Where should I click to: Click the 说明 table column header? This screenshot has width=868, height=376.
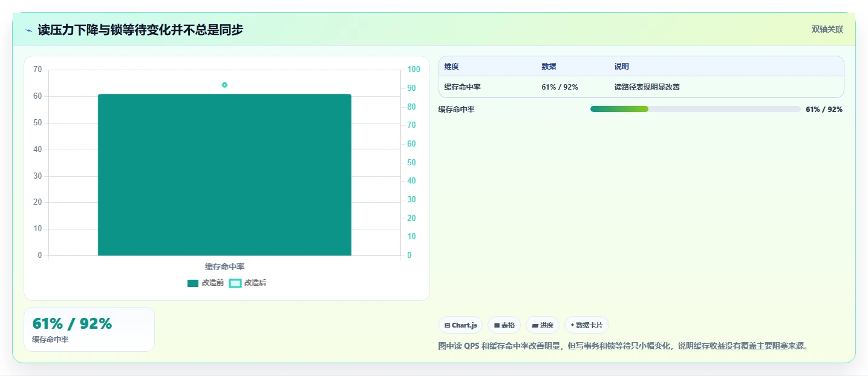(x=621, y=67)
